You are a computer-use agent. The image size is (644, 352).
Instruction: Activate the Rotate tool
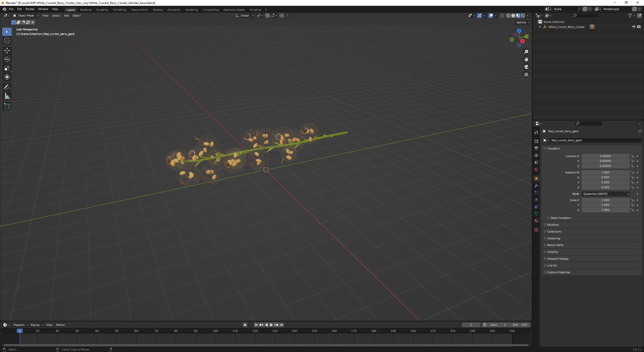tap(7, 59)
